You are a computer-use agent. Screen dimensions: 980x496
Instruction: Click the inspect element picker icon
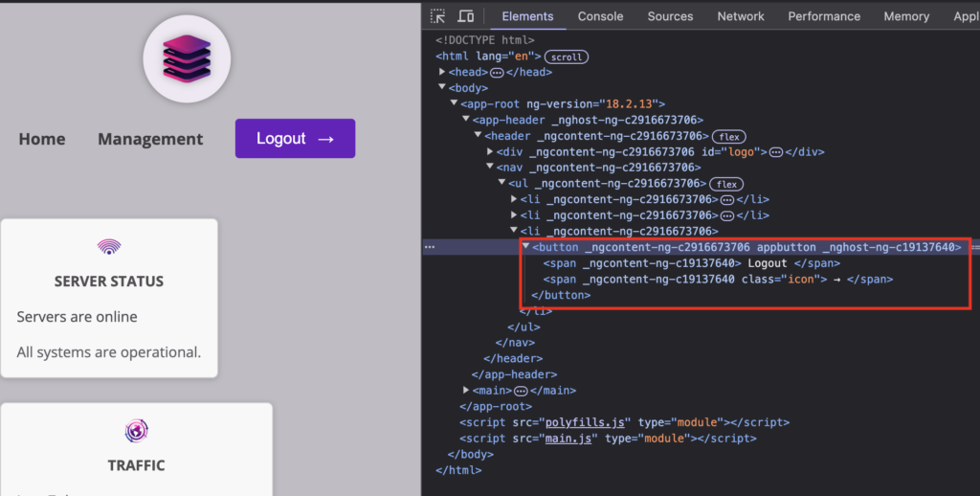[437, 16]
